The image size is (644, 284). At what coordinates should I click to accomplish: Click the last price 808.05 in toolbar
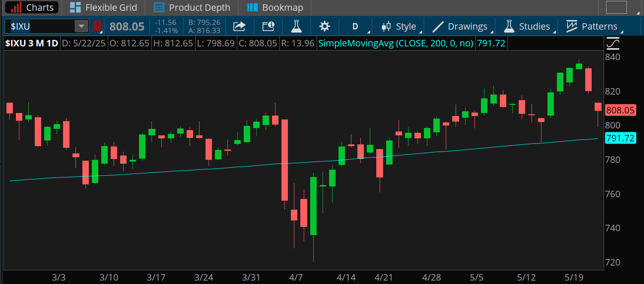coord(127,26)
